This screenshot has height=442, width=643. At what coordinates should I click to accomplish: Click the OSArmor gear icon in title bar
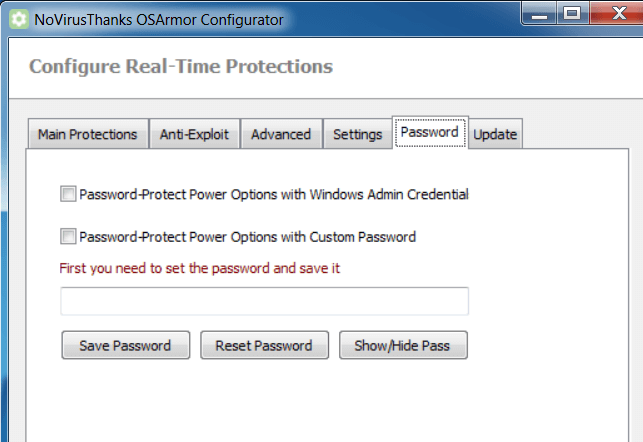click(x=18, y=19)
